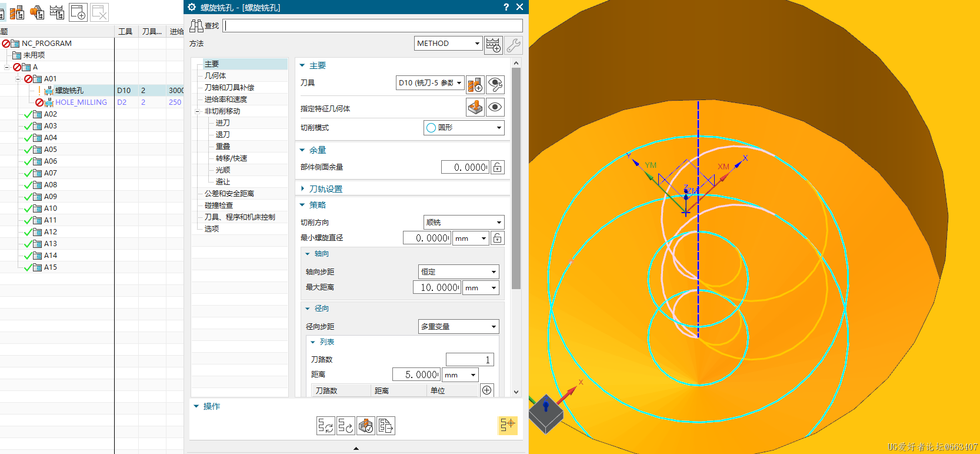Click the create new tool icon
Viewport: 980px width, 454px height.
[475, 85]
